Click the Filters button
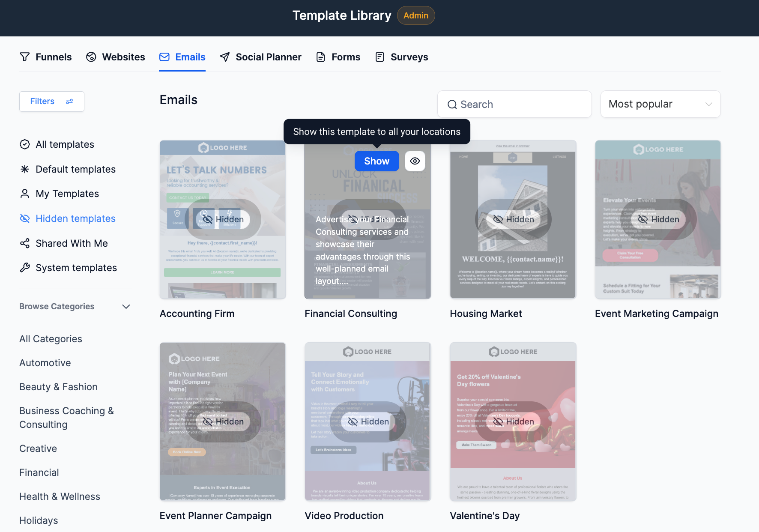 coord(52,102)
